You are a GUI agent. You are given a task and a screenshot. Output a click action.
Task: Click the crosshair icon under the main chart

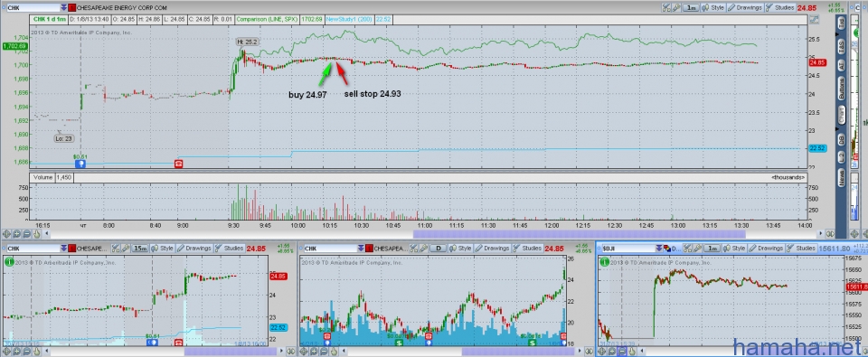7,234
